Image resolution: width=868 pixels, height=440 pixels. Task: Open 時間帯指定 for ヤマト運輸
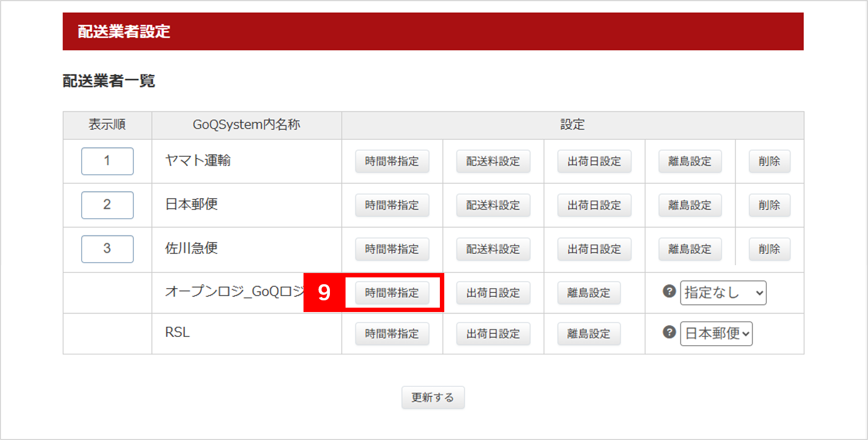[392, 162]
